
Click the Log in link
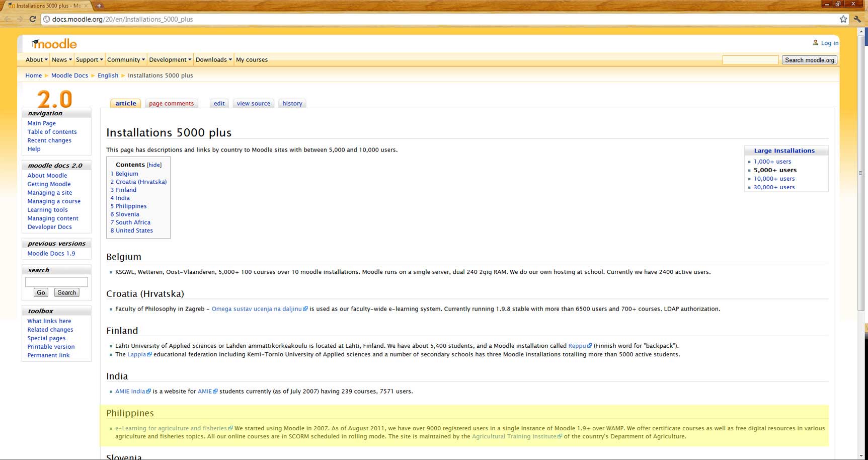[x=830, y=43]
